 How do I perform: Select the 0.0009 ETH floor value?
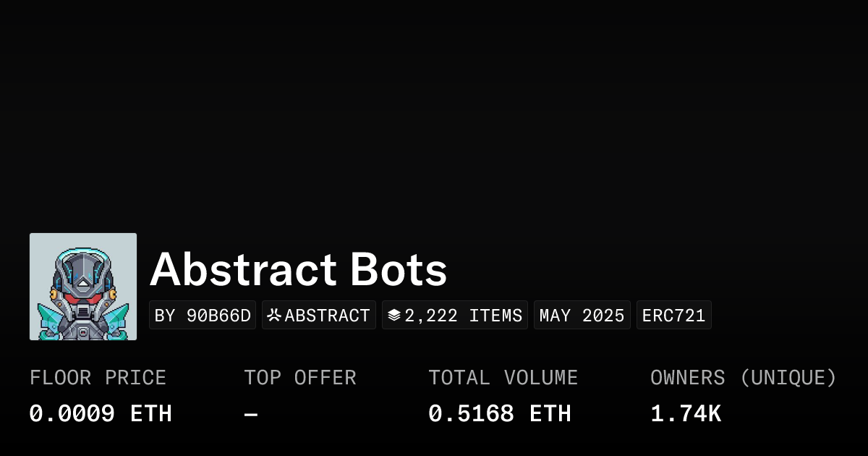101,414
